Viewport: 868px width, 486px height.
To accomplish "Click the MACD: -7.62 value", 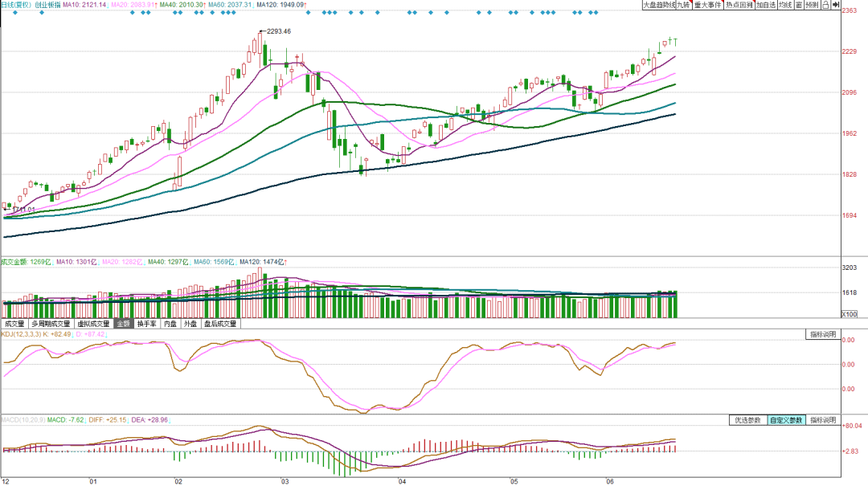I will pyautogui.click(x=65, y=420).
